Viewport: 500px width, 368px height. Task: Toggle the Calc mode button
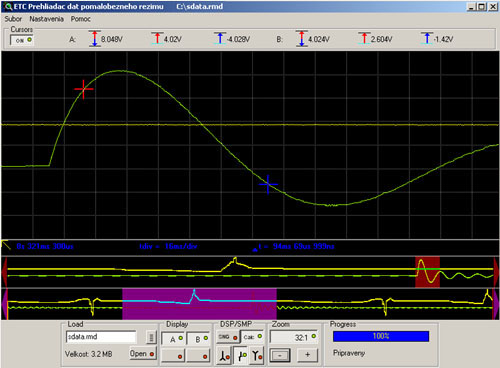click(252, 337)
